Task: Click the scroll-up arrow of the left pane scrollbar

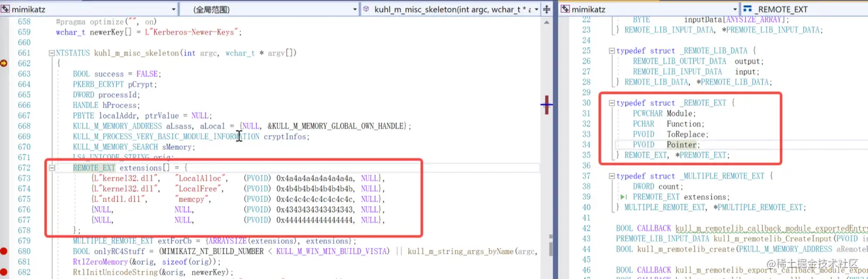Action: point(547,22)
